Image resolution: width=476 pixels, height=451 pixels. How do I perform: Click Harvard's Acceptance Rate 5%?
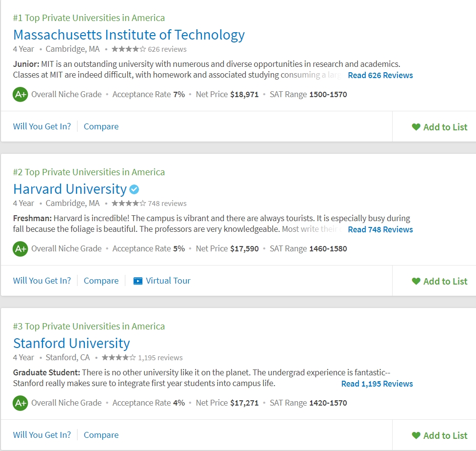149,248
